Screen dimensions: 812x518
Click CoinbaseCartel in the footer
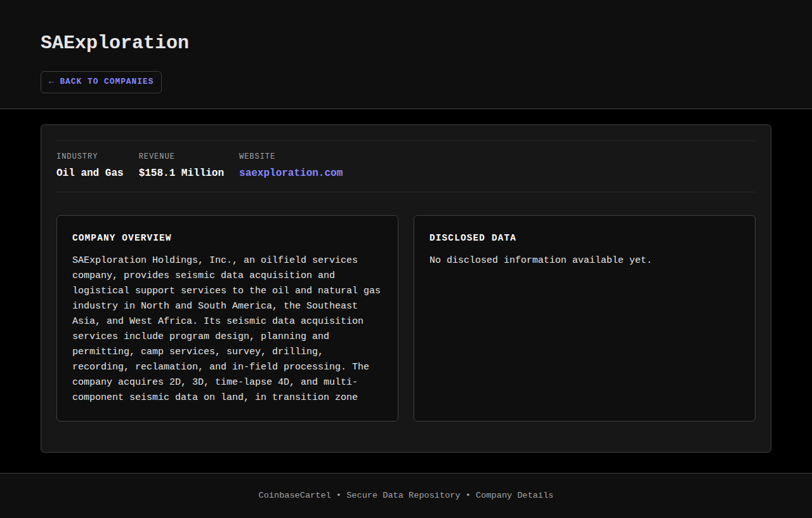pyautogui.click(x=294, y=495)
